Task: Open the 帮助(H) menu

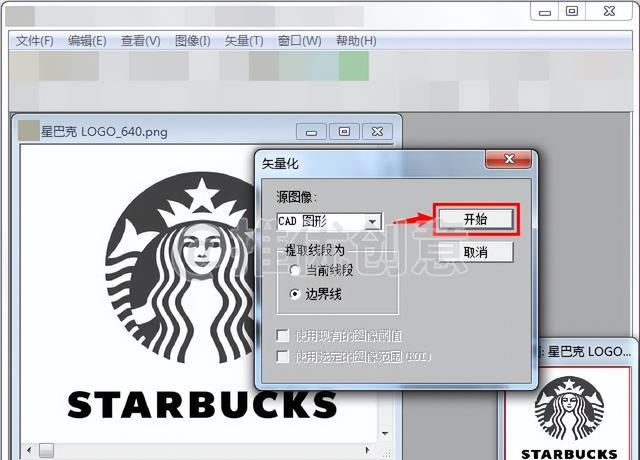Action: pos(356,41)
